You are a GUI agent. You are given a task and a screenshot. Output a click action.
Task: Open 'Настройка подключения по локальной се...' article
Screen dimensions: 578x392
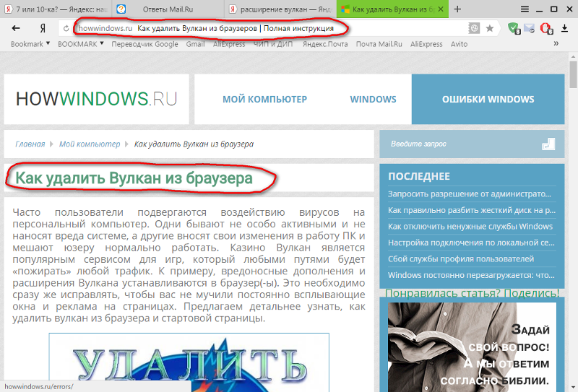tap(471, 243)
